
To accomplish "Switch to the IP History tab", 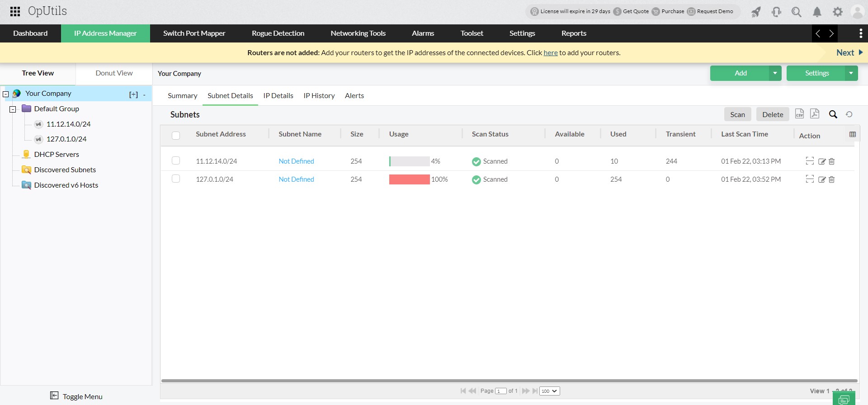I will 319,96.
